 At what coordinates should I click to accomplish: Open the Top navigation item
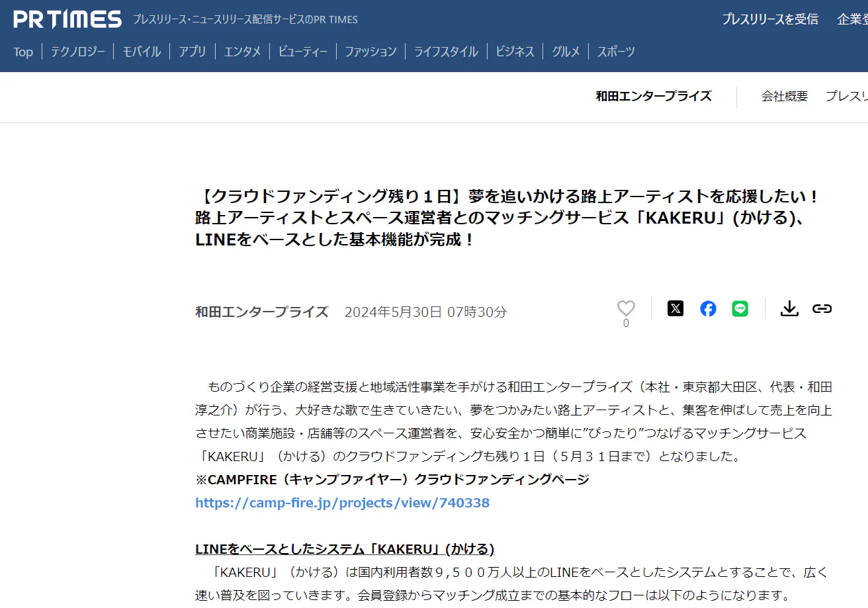(x=23, y=52)
